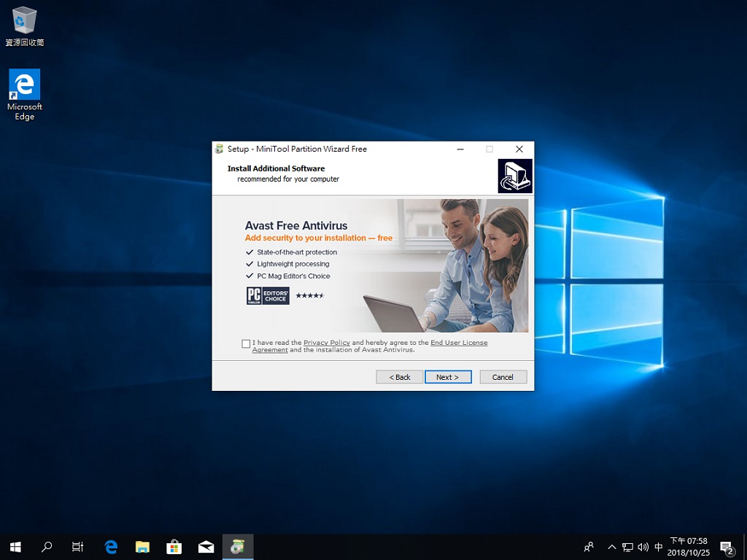Switch the input method indicator 中
Screen dimensions: 747x560
point(659,547)
